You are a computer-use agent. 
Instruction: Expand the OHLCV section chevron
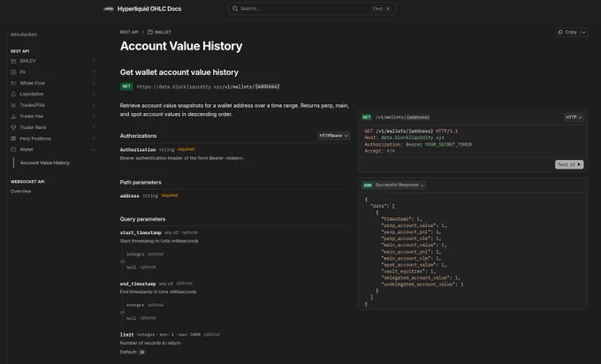tap(94, 61)
